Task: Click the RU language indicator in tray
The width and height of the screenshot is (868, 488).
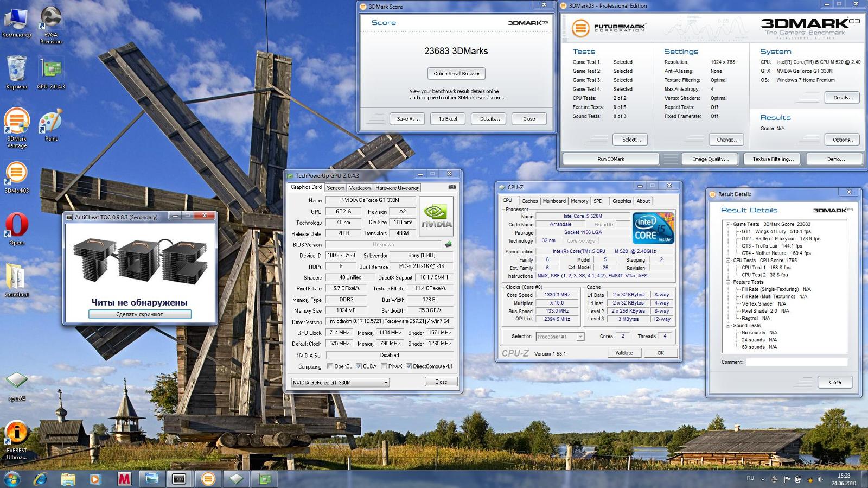Action: point(750,478)
